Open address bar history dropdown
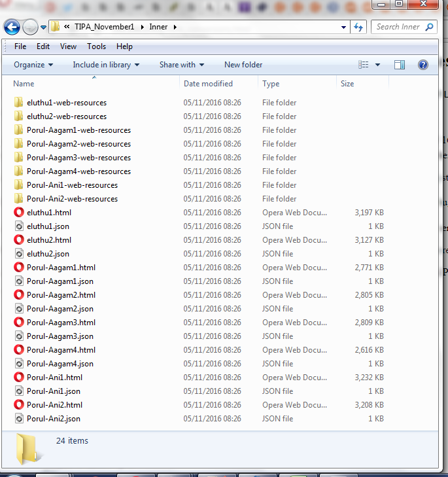The height and width of the screenshot is (477, 448). pyautogui.click(x=343, y=27)
